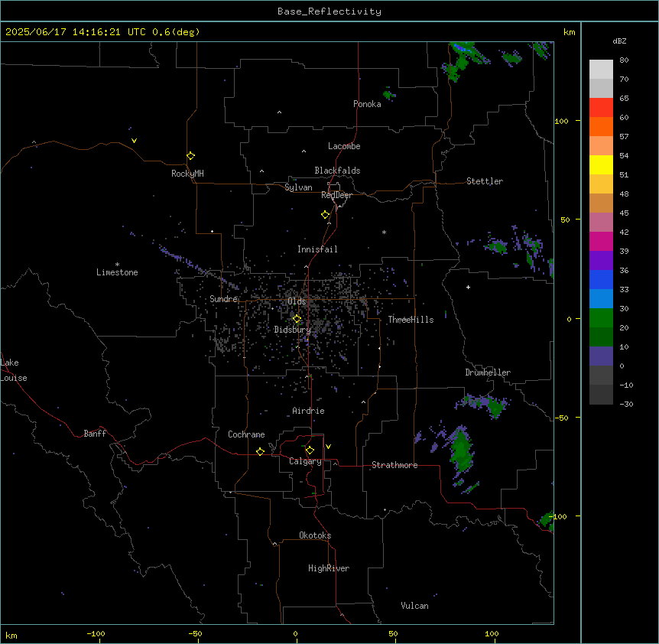Click the yellow diamond marker beside RockyMH

tap(191, 156)
